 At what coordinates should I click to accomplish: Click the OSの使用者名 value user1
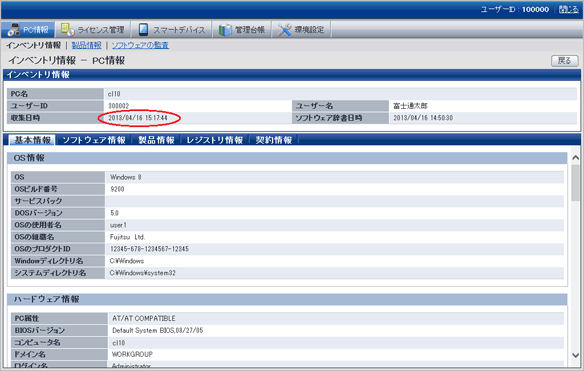118,225
